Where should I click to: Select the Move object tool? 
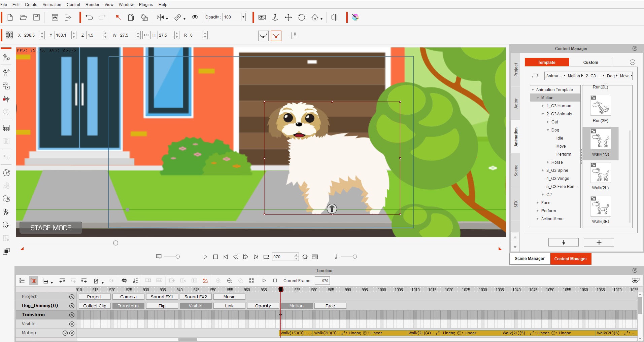pos(288,17)
